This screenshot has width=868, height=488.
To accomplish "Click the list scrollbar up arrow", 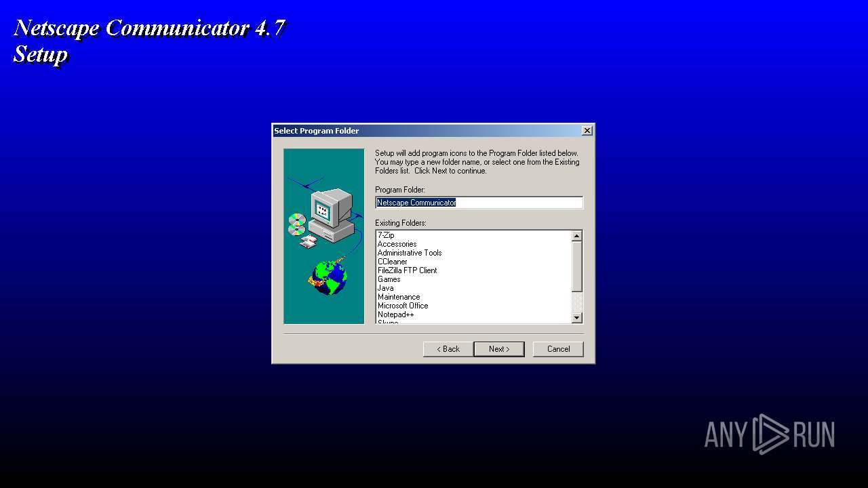I will pyautogui.click(x=577, y=236).
